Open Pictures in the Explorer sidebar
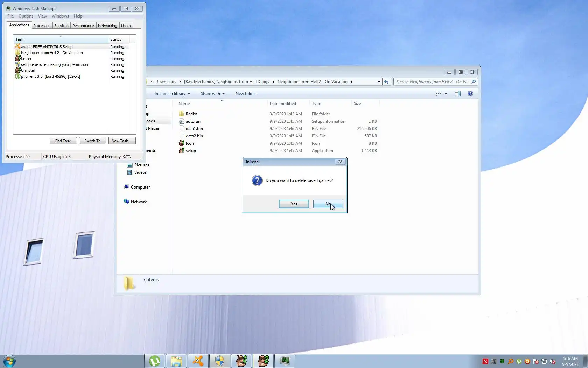This screenshot has width=588, height=368. pyautogui.click(x=138, y=165)
